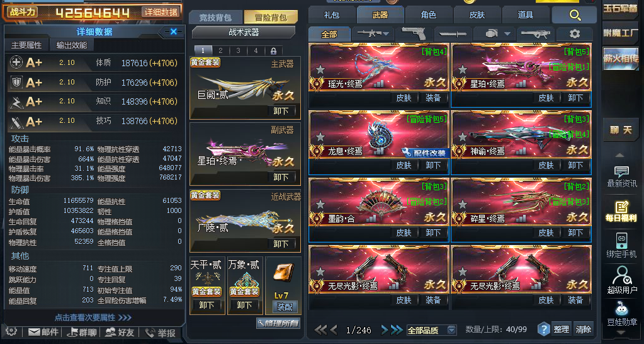644x344 pixels.
Task: Toggle favorite star on 碎星·终焉
Action: (463, 204)
